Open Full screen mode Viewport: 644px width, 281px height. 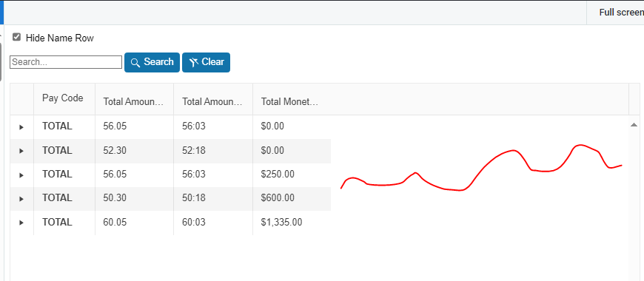tap(621, 13)
